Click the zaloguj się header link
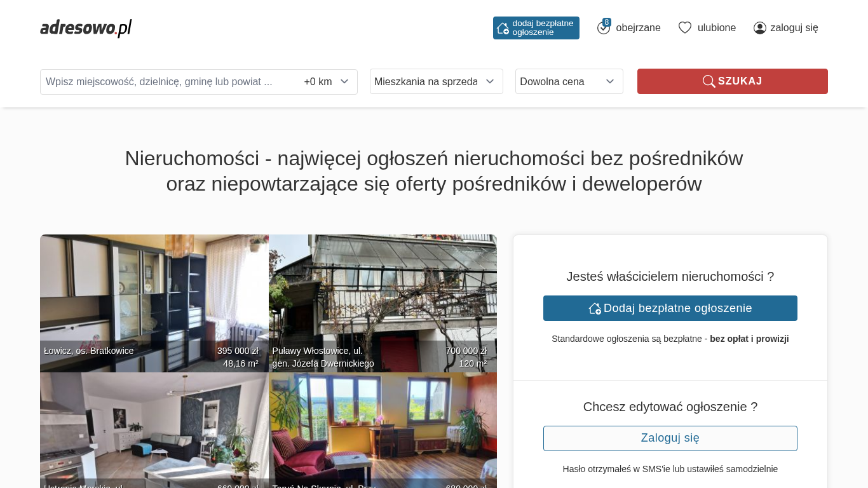 click(794, 28)
